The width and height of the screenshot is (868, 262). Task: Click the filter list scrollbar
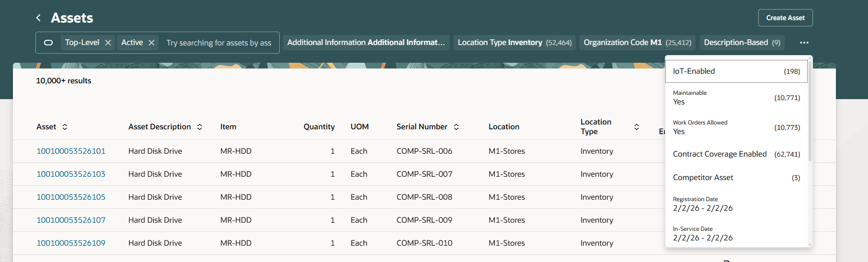810,110
